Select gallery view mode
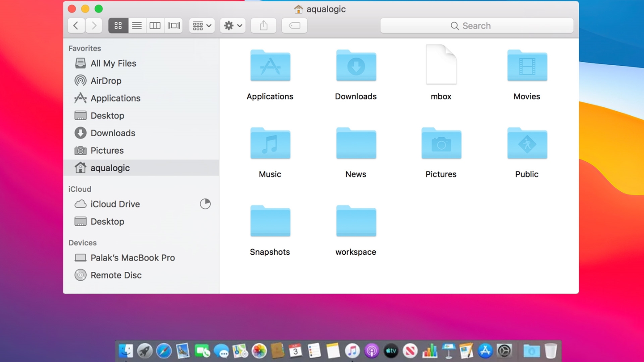The image size is (644, 362). click(173, 25)
